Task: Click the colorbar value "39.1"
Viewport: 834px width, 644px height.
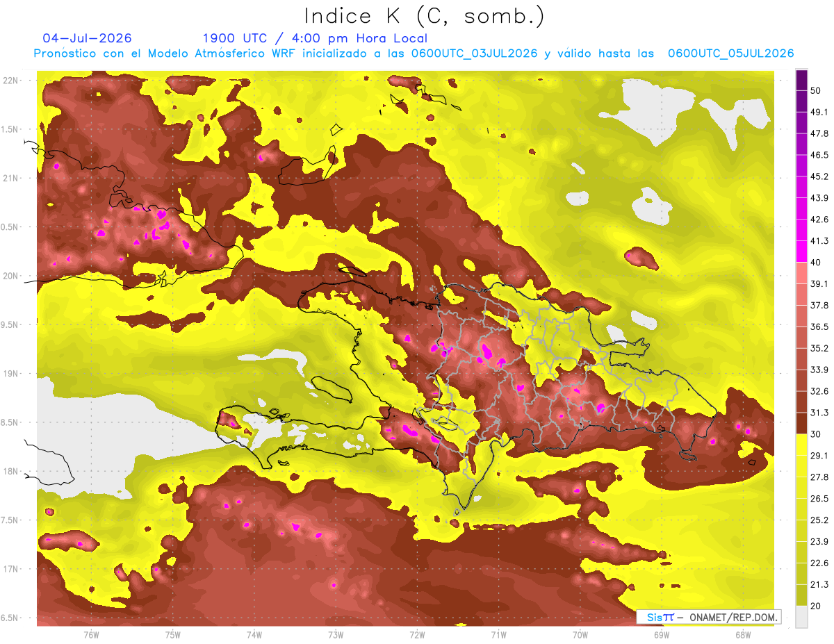Action: click(x=820, y=283)
